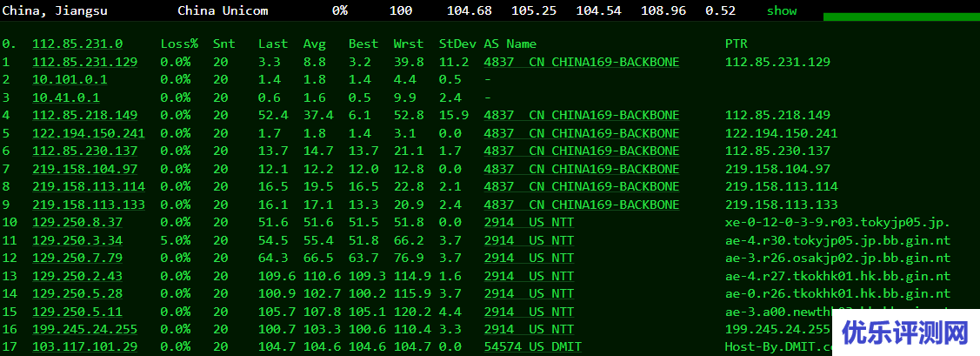Open hop 7 IP link 219.158.104.97
The image size is (980, 356).
(x=85, y=169)
